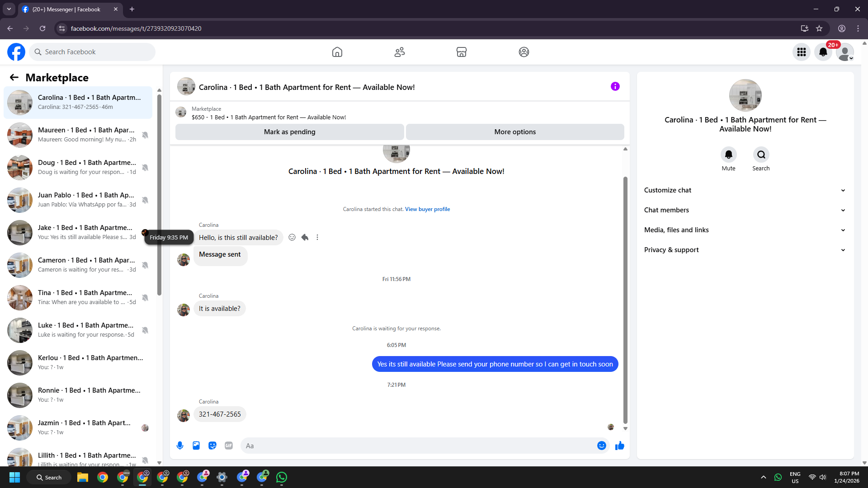868x488 pixels.
Task: Go to the Marketplace tab in top navigation
Action: tap(461, 52)
